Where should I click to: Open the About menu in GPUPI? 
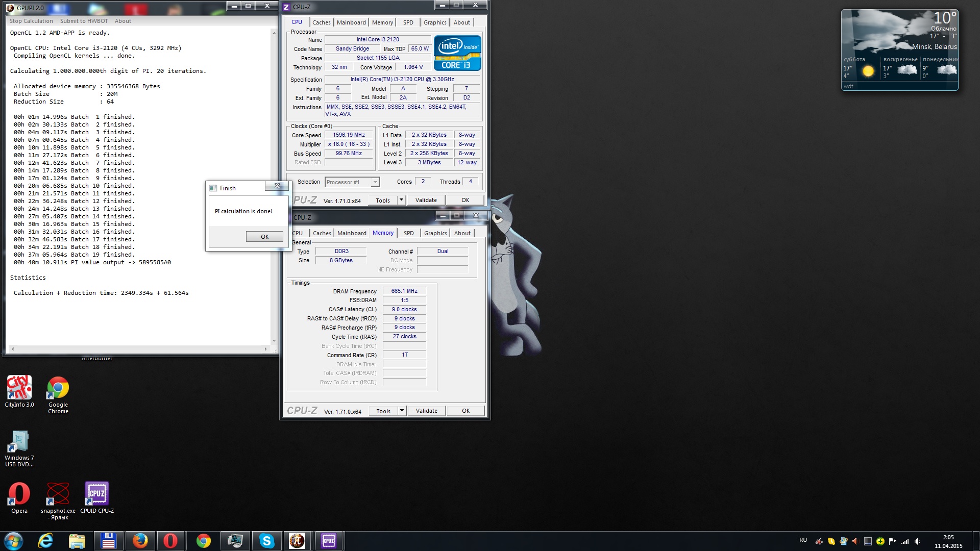pos(122,21)
